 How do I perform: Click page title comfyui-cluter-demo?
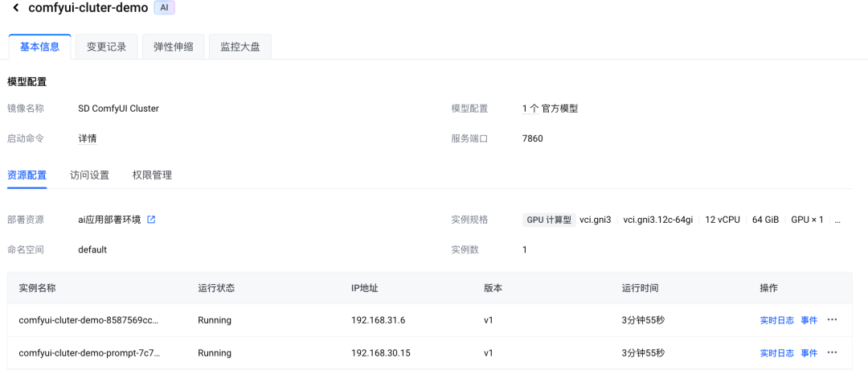[x=88, y=8]
